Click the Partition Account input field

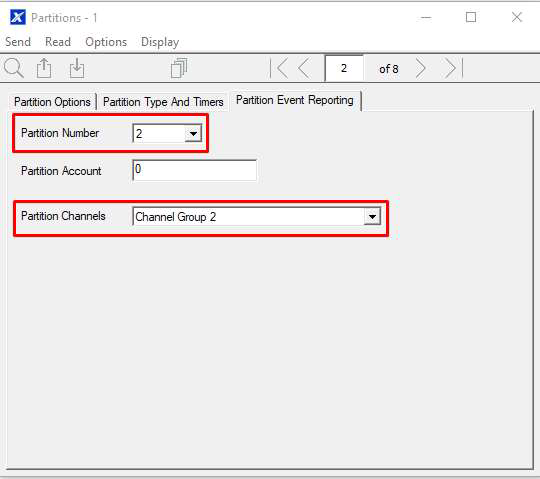(195, 170)
